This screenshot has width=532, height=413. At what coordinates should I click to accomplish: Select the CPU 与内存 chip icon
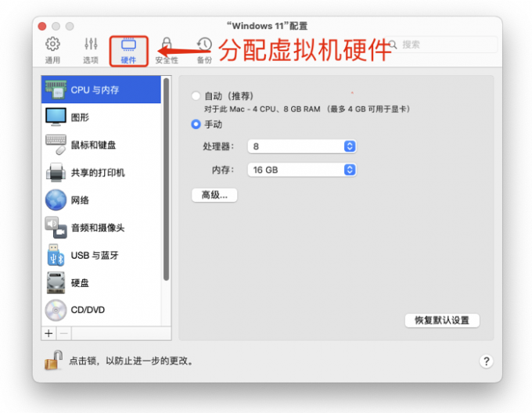56,89
